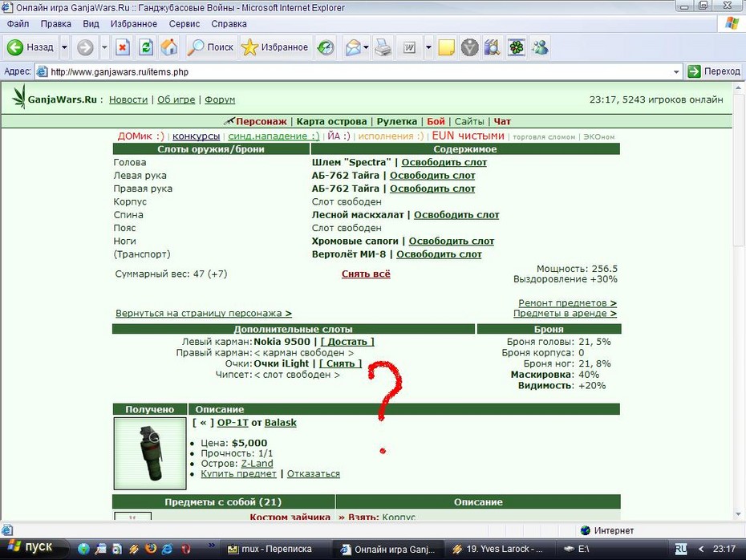
Task: Click the Stop loading toolbar icon
Action: click(123, 47)
